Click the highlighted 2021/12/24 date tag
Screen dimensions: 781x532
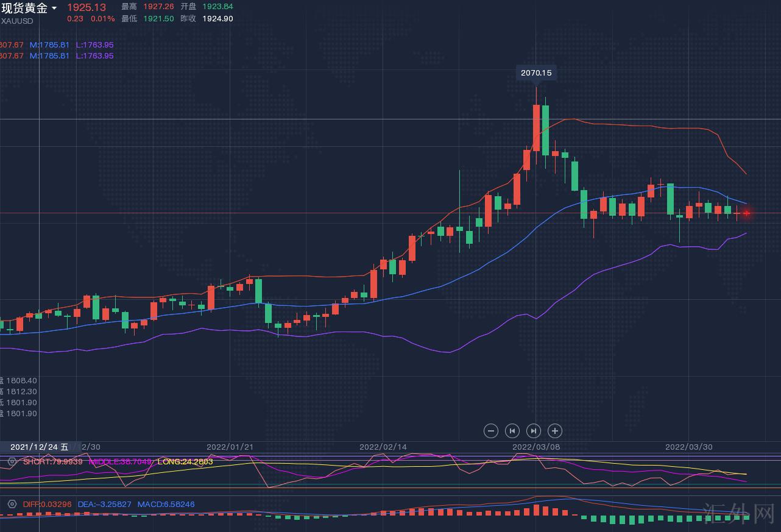(39, 447)
